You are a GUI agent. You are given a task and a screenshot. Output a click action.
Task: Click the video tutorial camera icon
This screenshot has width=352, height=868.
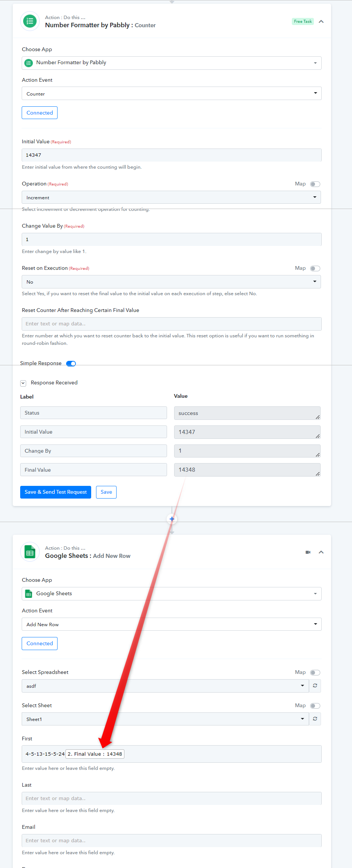coord(308,552)
